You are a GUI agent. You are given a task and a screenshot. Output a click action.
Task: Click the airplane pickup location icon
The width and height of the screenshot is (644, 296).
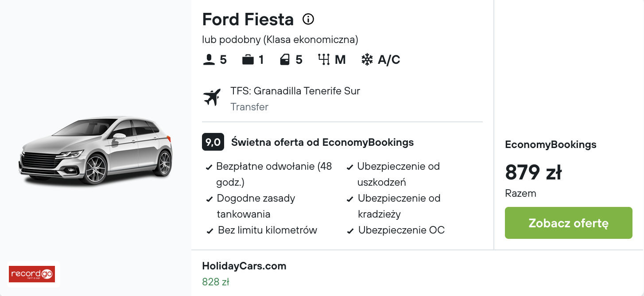pos(212,97)
